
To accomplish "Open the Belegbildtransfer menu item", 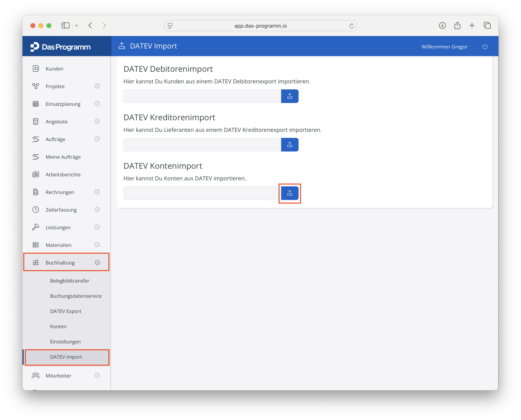I will click(69, 281).
